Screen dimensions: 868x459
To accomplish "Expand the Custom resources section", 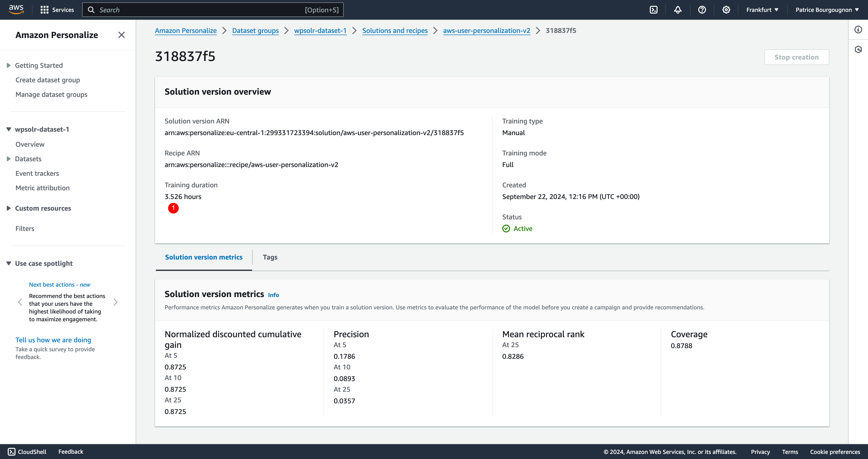I will [9, 208].
